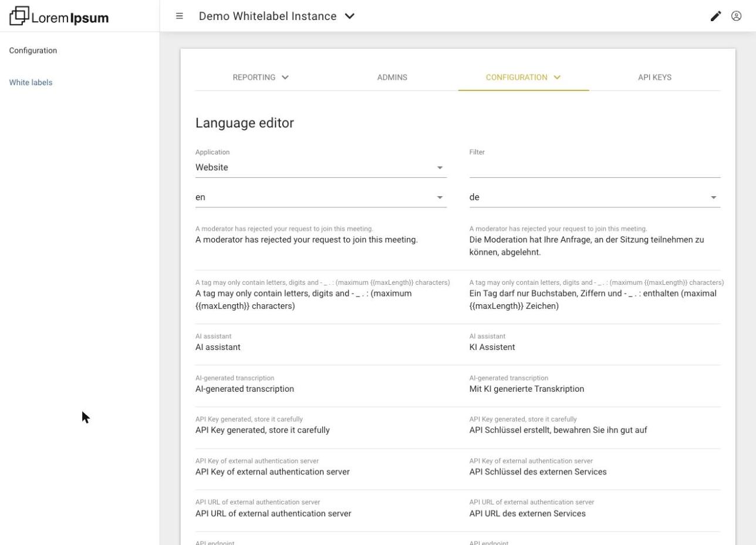This screenshot has width=756, height=545.
Task: Edit German field starting 'Die Moderation hat Ihre Anfrage'
Action: (x=595, y=245)
